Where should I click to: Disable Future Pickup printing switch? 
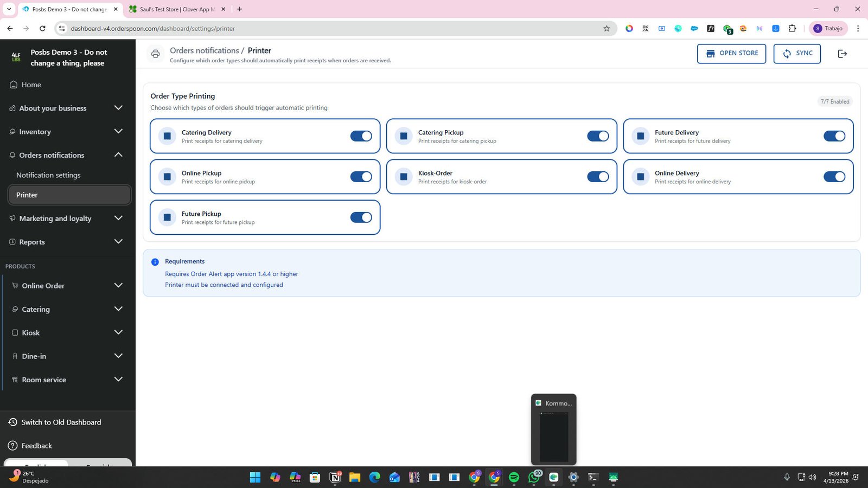pos(361,217)
